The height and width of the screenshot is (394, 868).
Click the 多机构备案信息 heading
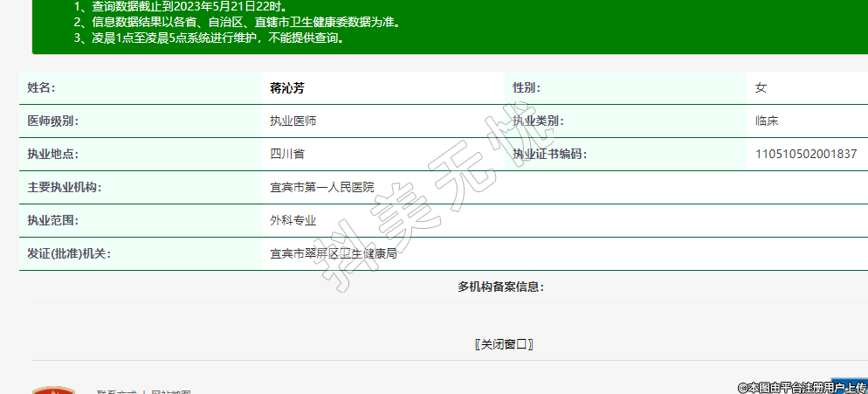(500, 287)
